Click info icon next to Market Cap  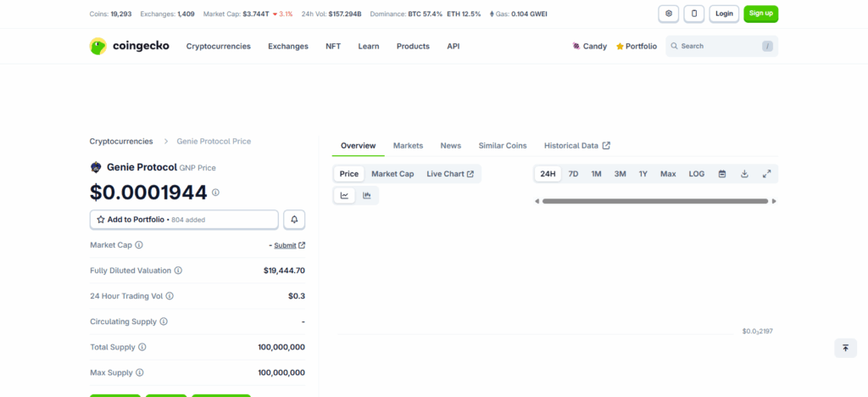[139, 245]
